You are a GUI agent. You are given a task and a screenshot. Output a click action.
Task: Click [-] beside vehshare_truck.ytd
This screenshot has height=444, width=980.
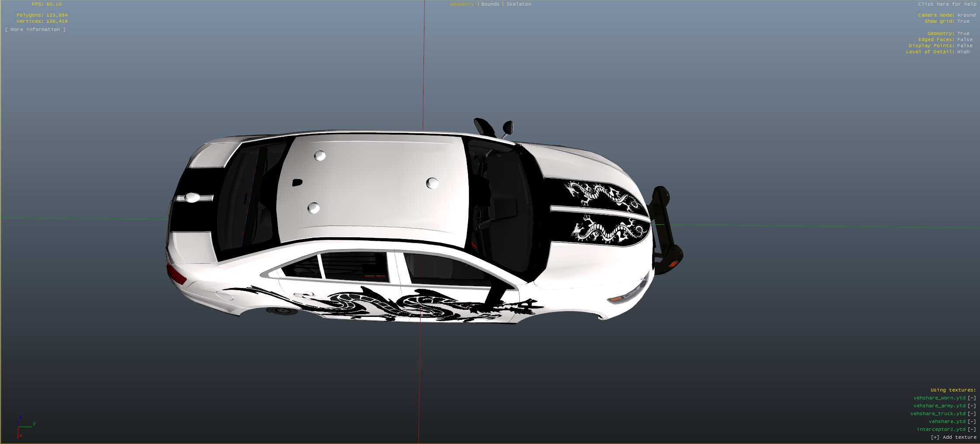[971, 414]
